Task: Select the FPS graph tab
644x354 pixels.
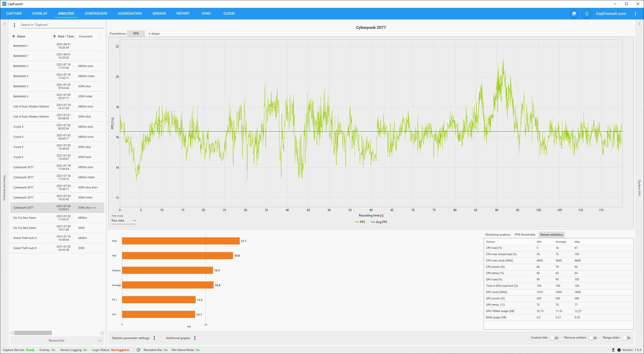Action: click(x=136, y=34)
